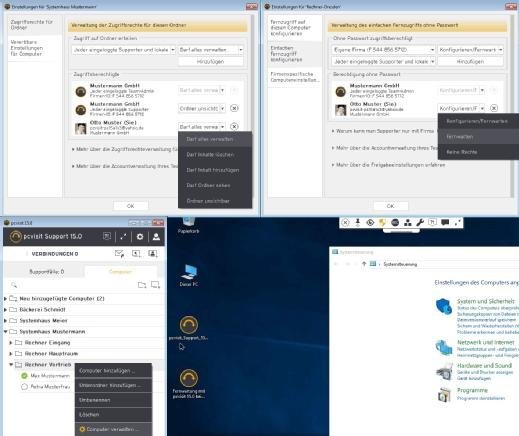Open 'Jeder eingeloggte Supporter' dropdown in folder dialog
519x436 pixels.
click(124, 50)
